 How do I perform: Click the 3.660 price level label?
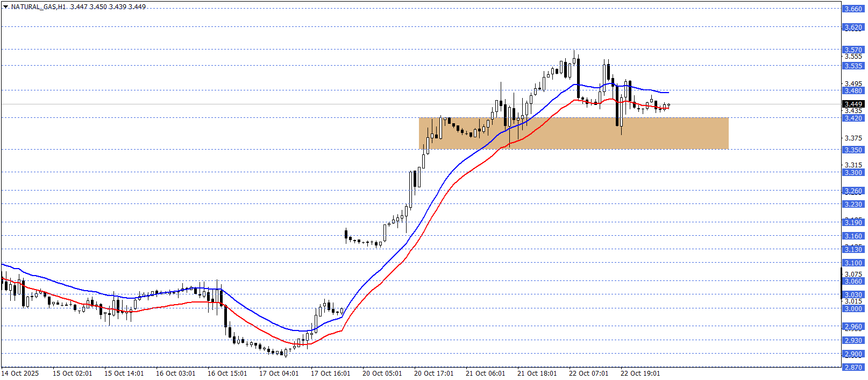coord(853,9)
